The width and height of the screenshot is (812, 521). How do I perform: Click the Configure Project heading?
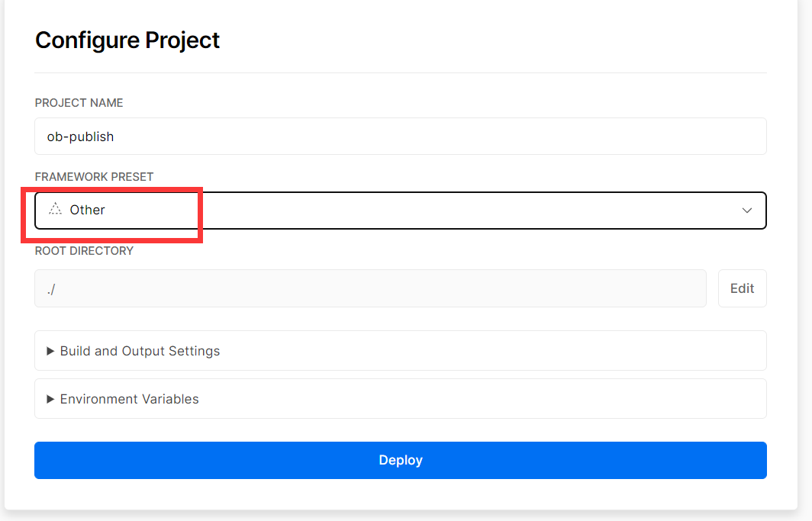[127, 40]
